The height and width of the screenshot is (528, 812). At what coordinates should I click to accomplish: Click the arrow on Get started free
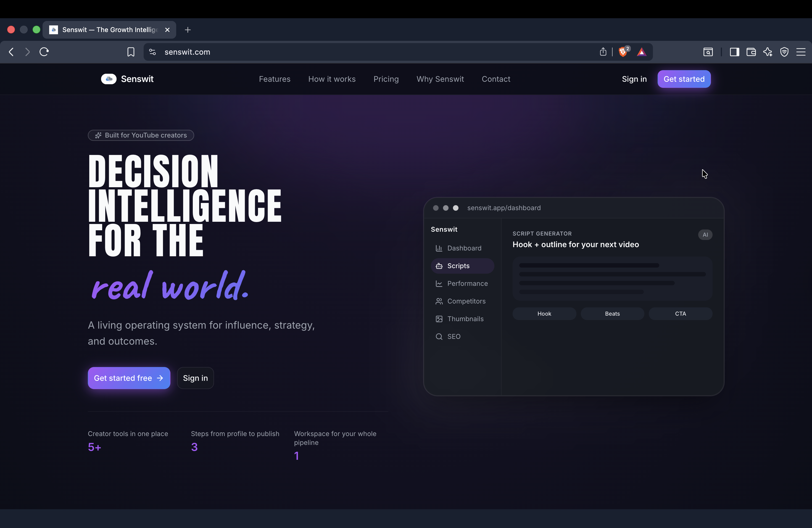[160, 378]
